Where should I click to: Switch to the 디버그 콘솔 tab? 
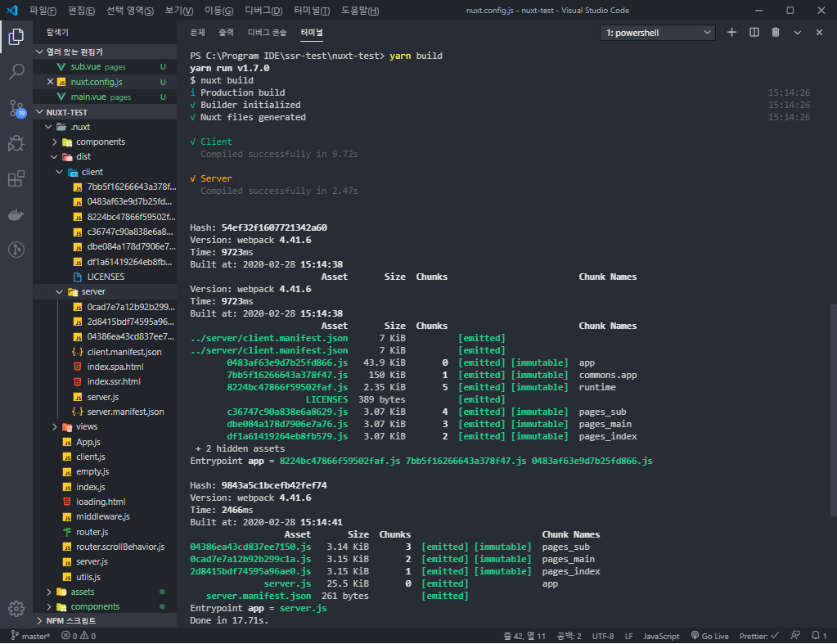(267, 33)
